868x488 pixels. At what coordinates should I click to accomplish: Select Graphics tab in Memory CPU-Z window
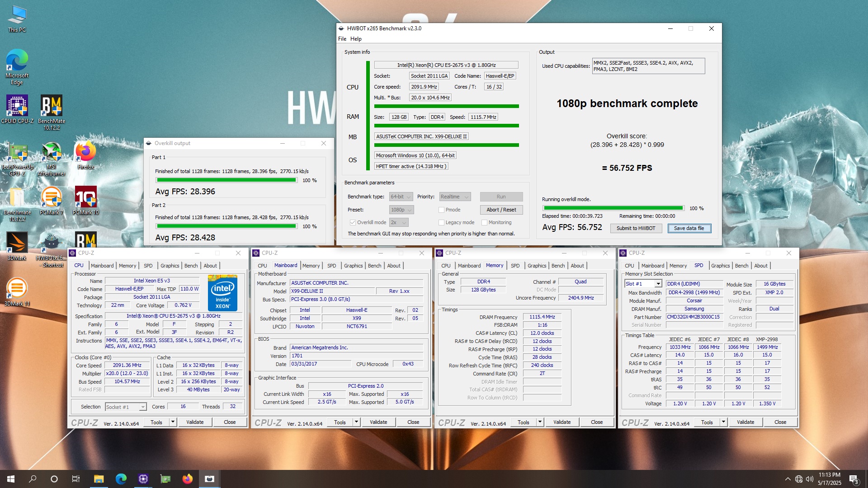click(537, 266)
